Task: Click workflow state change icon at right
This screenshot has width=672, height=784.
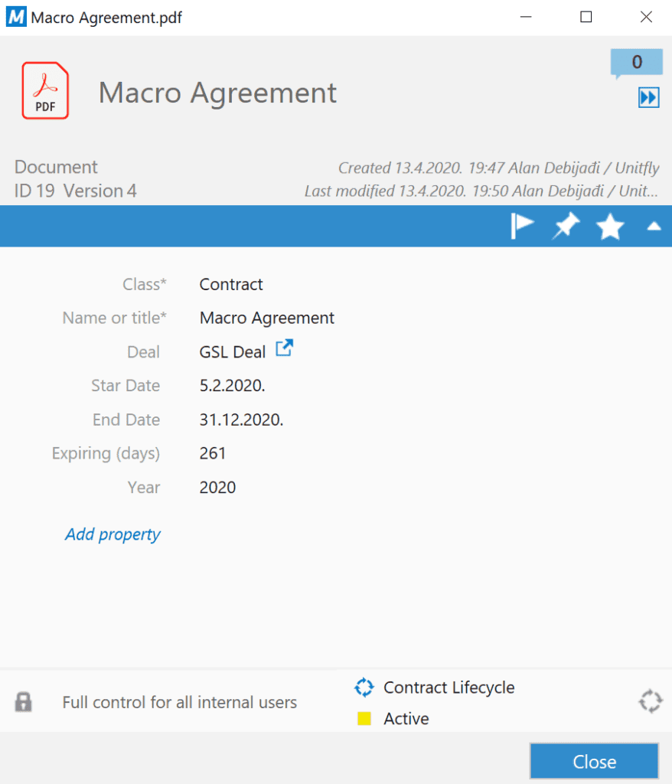Action: click(x=650, y=701)
